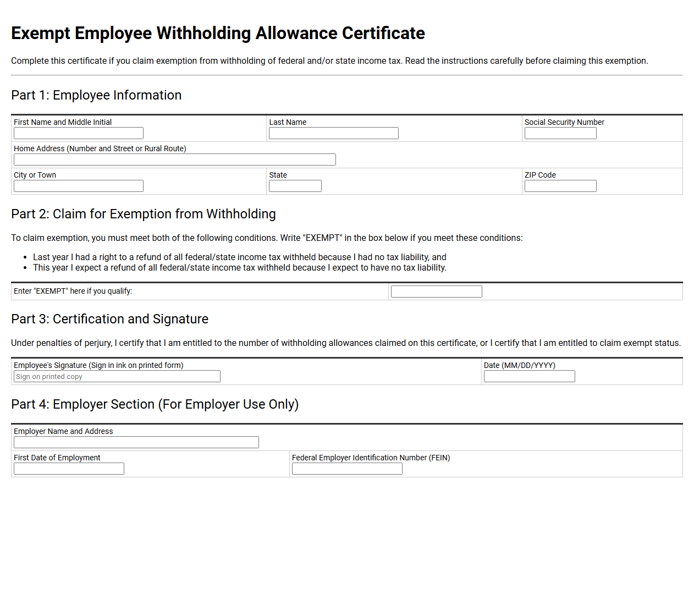Image resolution: width=694 pixels, height=616 pixels.
Task: Click the 'Home Address (Number and Street' label
Action: coord(100,148)
